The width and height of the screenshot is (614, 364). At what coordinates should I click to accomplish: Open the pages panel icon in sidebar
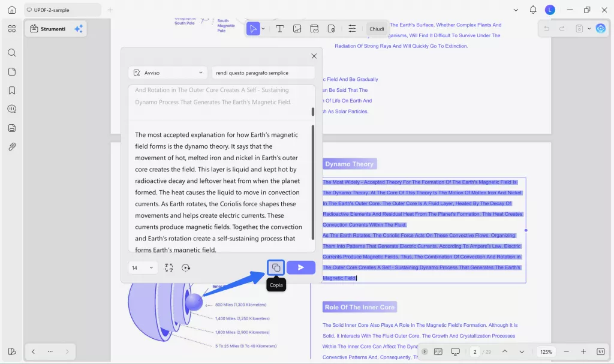tap(12, 72)
